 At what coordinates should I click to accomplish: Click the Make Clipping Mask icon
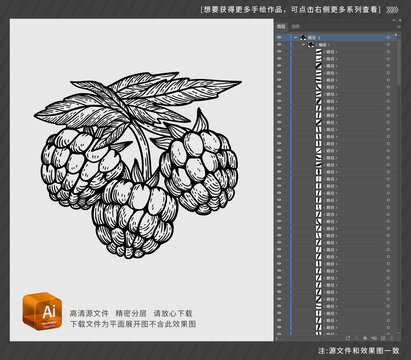(x=364, y=338)
